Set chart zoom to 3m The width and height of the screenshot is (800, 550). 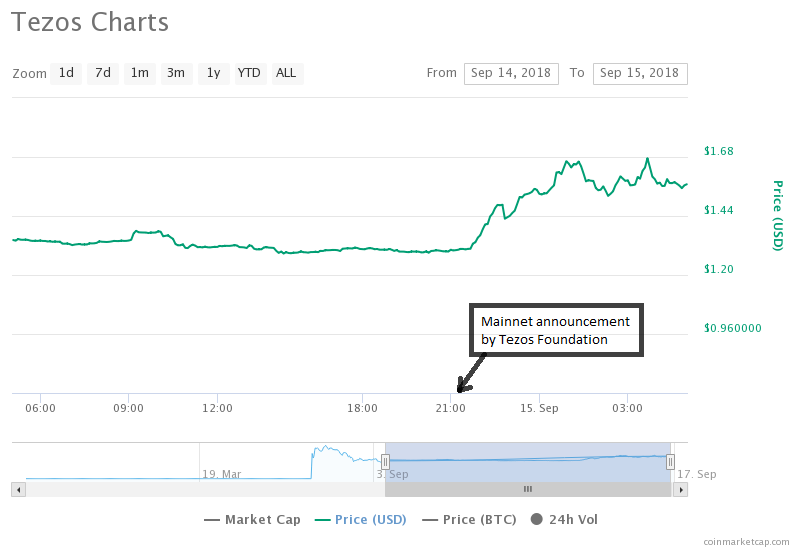coord(177,73)
